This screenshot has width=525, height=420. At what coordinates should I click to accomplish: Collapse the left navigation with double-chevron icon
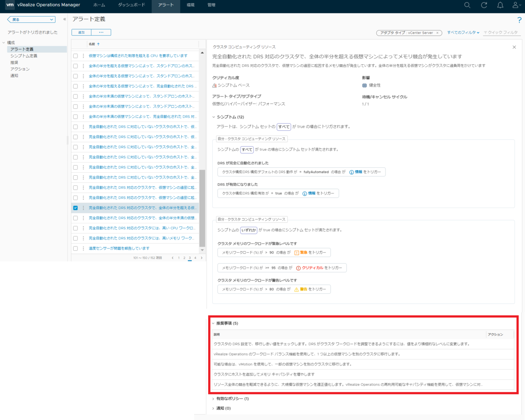(x=65, y=19)
